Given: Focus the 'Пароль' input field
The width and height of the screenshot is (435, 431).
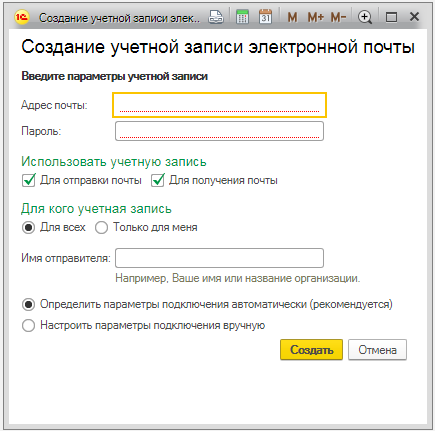Looking at the screenshot, I should pyautogui.click(x=219, y=131).
